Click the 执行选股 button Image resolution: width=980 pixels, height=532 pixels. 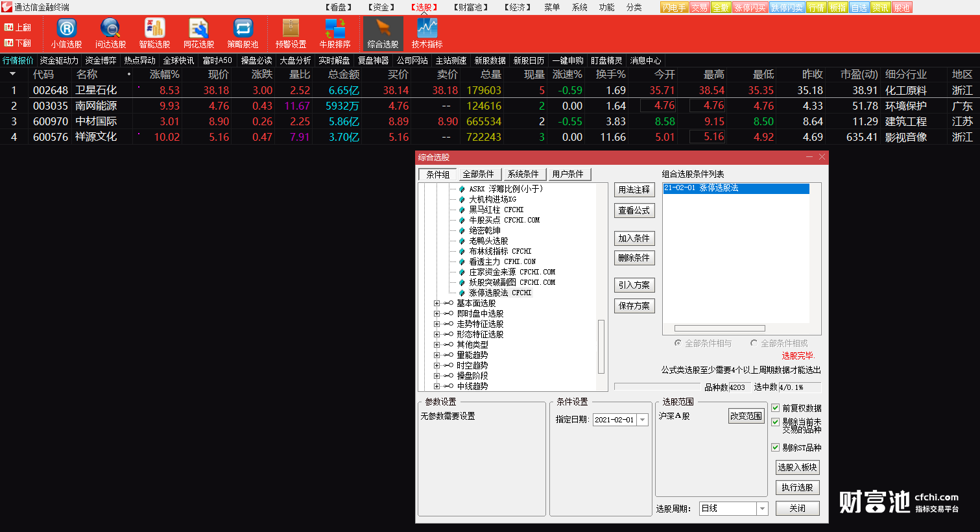(x=797, y=487)
